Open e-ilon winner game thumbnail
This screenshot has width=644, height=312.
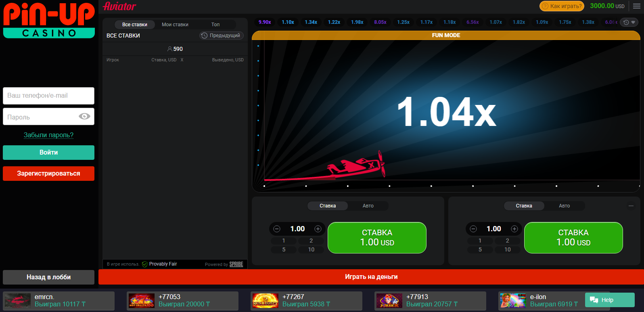tap(513, 301)
